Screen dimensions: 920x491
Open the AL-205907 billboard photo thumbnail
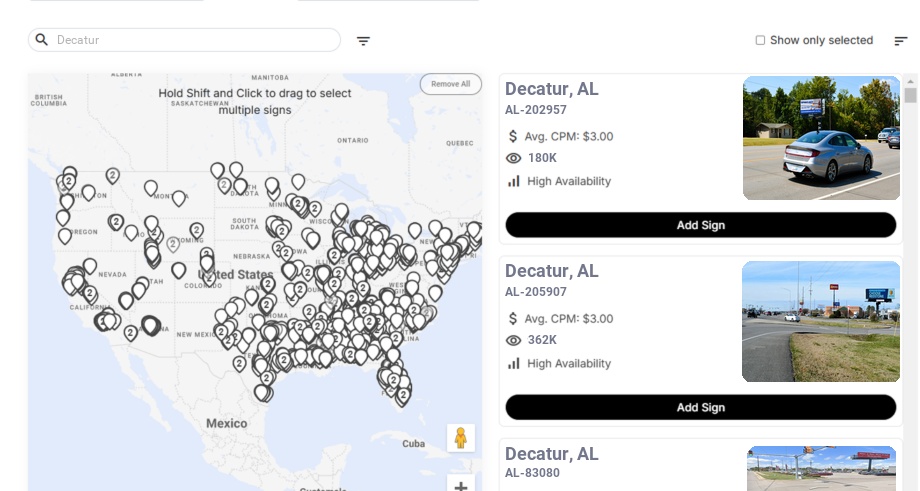[x=821, y=321]
